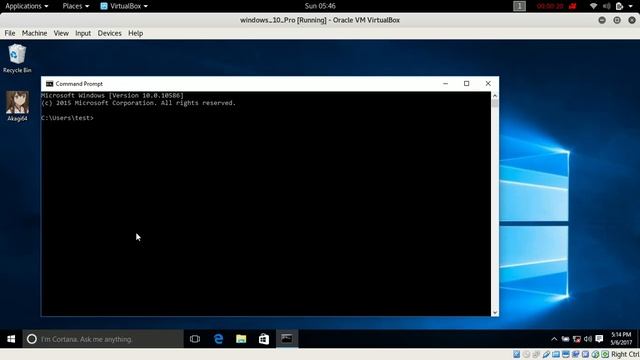The image size is (640, 360).
Task: Click VirtualBox hard disk activity status icon
Action: [517, 354]
